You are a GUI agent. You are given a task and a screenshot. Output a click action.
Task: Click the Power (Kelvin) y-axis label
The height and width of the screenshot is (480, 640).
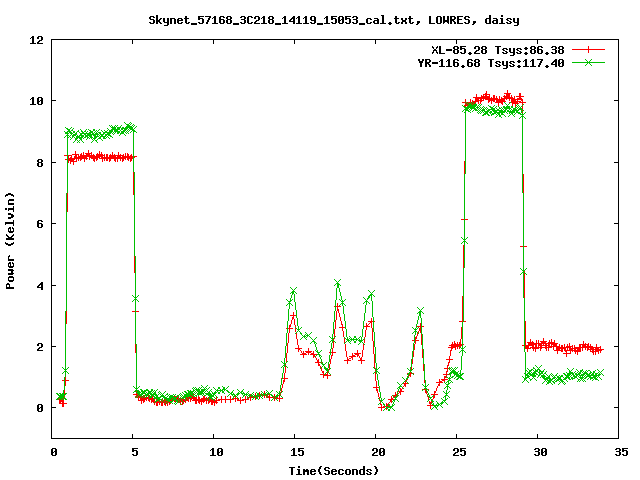[x=10, y=241]
